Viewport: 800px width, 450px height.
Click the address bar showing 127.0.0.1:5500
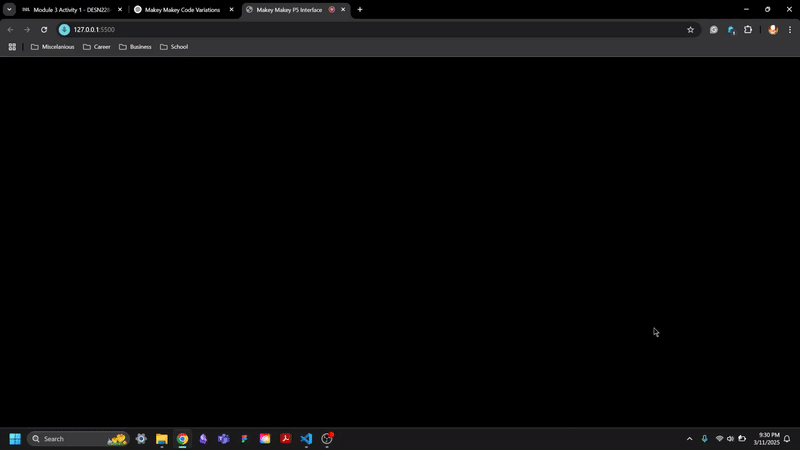pyautogui.click(x=378, y=30)
